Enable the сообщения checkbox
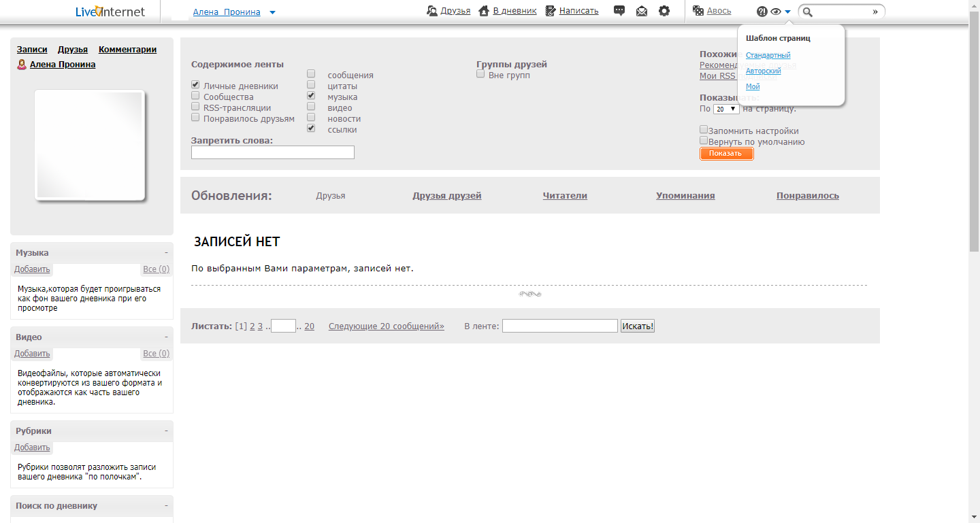This screenshot has height=523, width=980. pyautogui.click(x=311, y=73)
